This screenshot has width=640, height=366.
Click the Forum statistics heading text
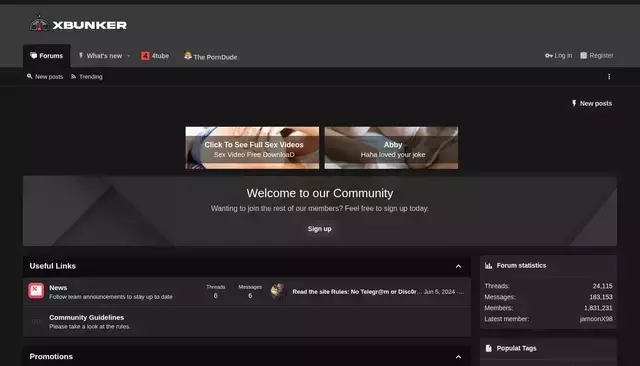click(521, 266)
